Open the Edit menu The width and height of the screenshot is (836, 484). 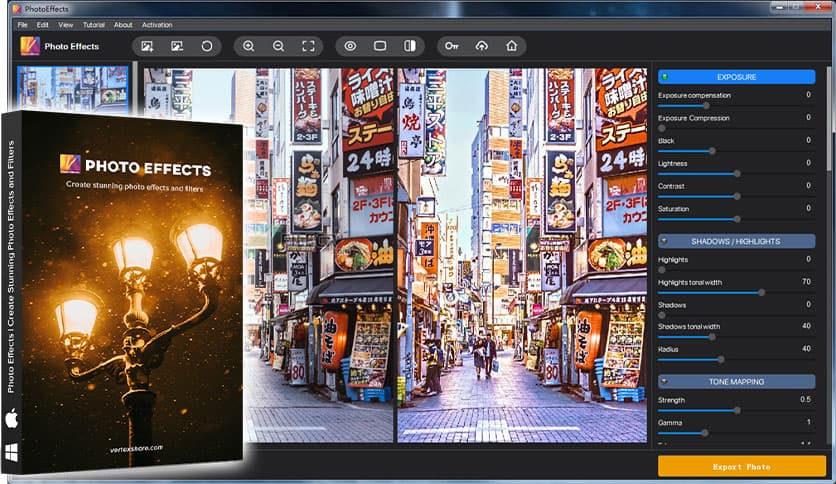[x=43, y=25]
